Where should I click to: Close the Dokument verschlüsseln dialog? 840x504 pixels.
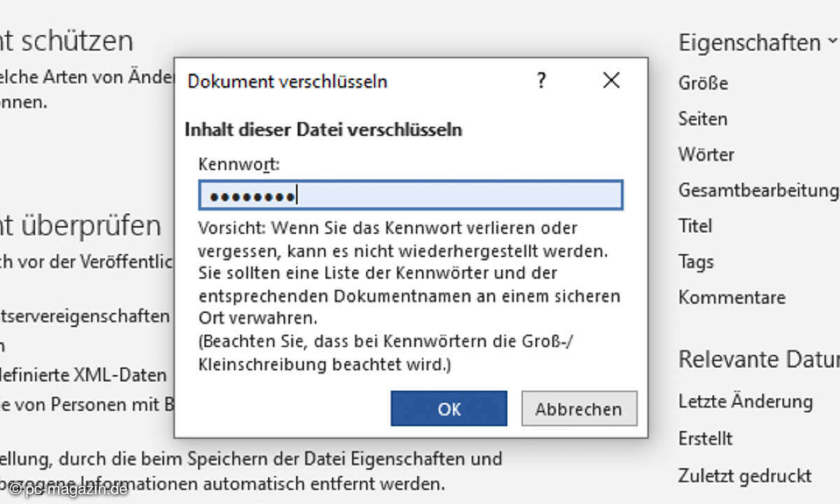[x=611, y=81]
